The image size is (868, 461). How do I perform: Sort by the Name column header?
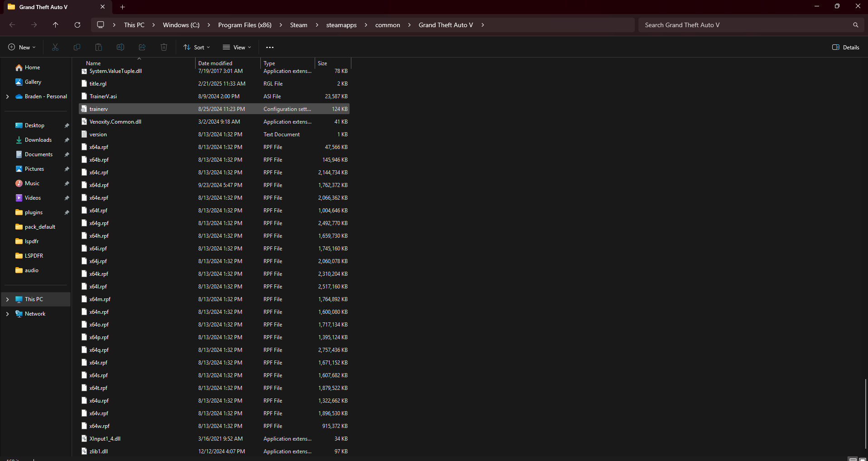(138, 63)
